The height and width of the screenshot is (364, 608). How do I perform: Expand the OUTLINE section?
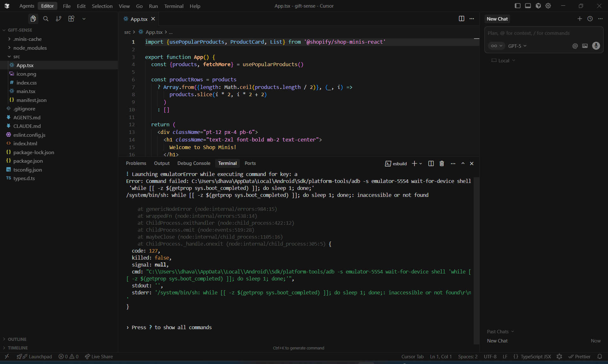pos(59,339)
